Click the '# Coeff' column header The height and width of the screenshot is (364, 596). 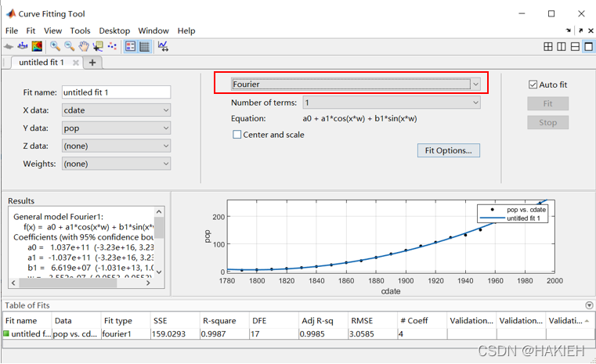(422, 321)
